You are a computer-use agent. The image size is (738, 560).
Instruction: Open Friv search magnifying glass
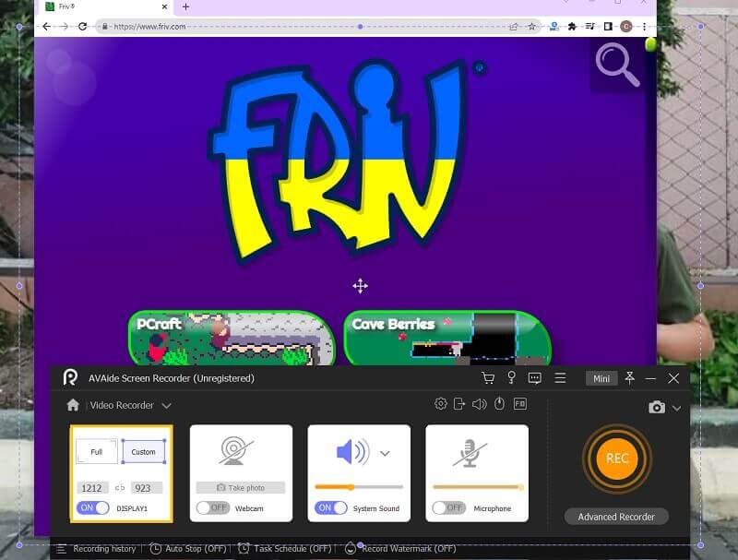click(617, 65)
